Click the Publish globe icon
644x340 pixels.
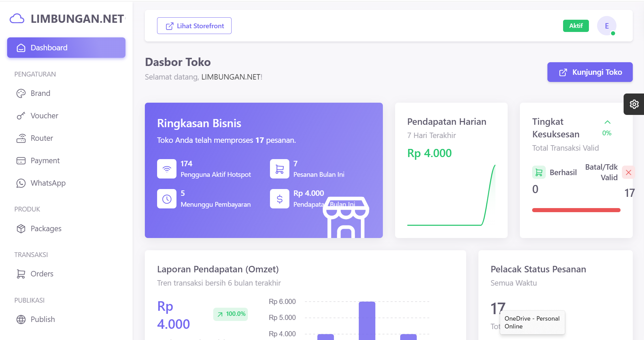tap(21, 319)
